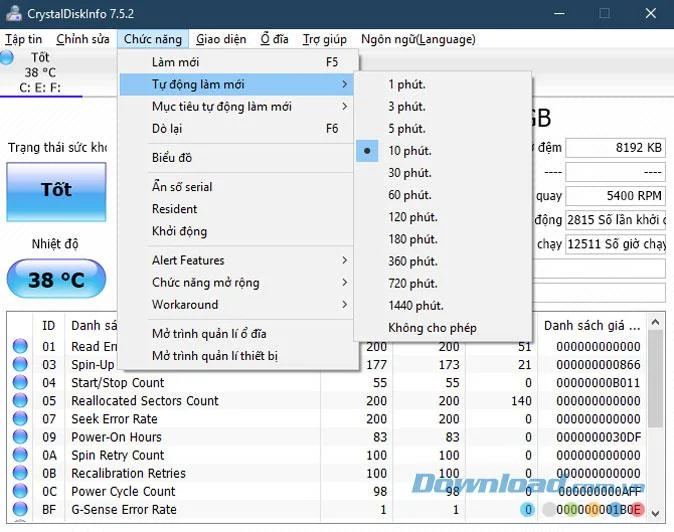
Task: Expand Chức năng mở rộng submenu
Action: coord(236,283)
